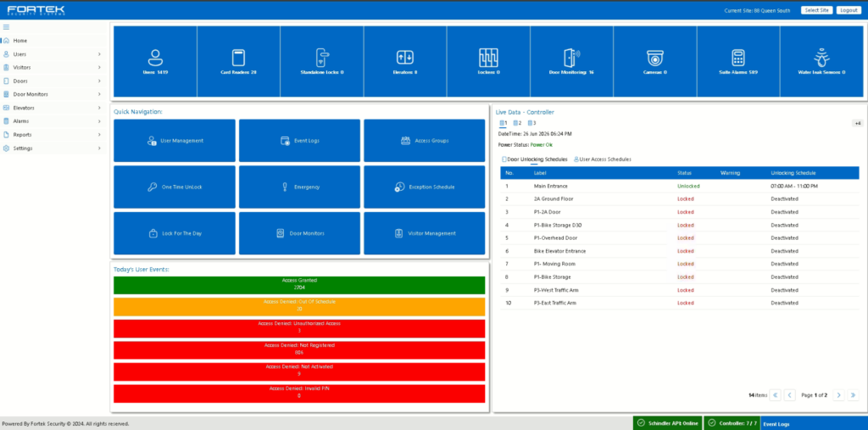Click the Elevators icon in the sidebar
Image resolution: width=868 pixels, height=430 pixels.
[x=6, y=108]
